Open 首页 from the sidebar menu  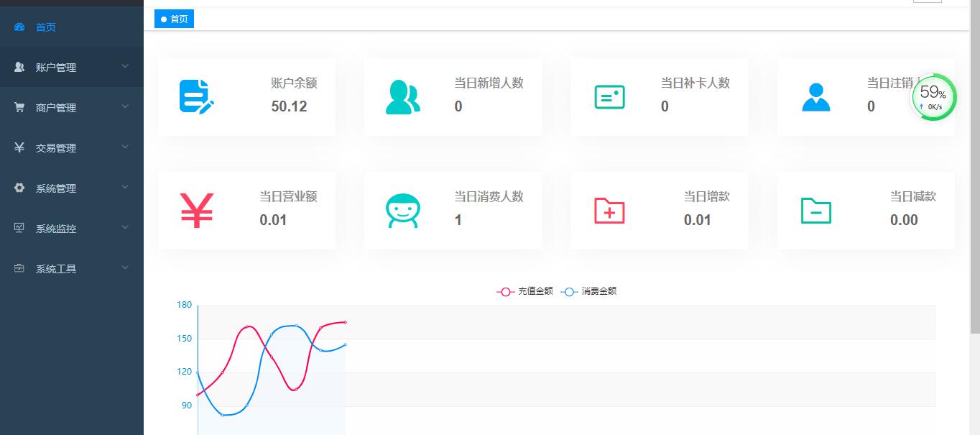[x=45, y=27]
